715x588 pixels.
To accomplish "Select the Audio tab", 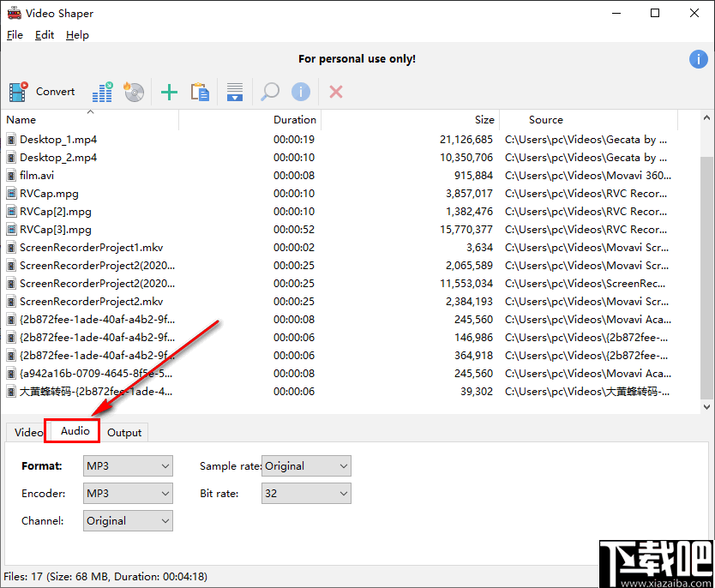I will (x=75, y=431).
